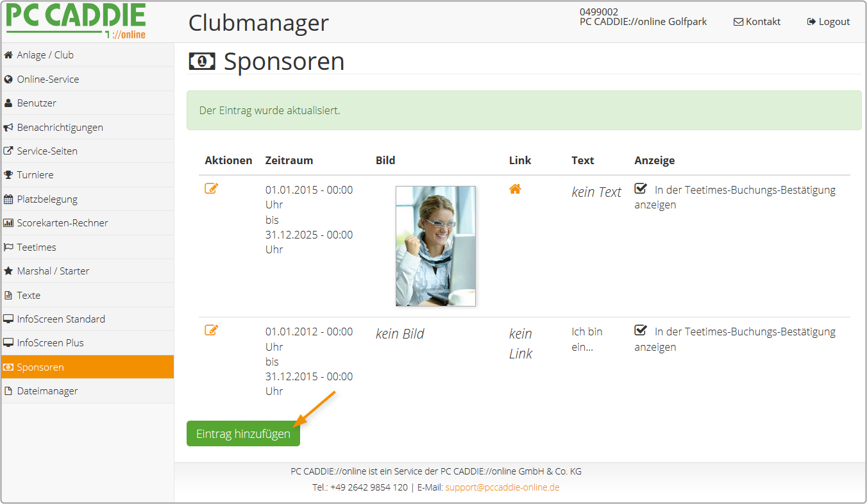Click the chart icon for Scorekarten-Rechner
The width and height of the screenshot is (867, 504).
(x=8, y=223)
